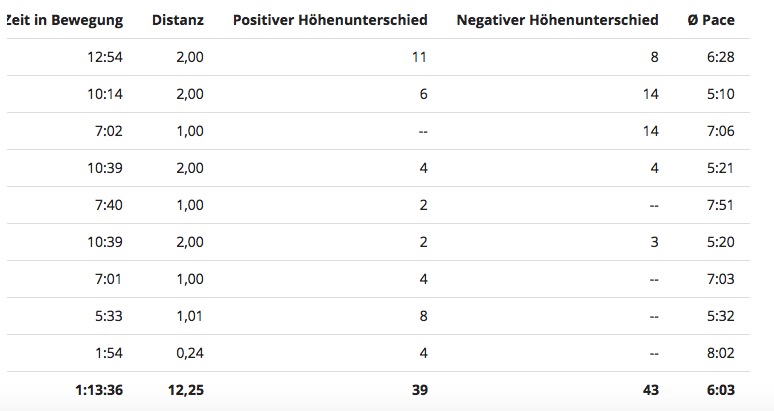The height and width of the screenshot is (411, 774).
Task: Select the total positive elevation 39
Action: tap(419, 390)
